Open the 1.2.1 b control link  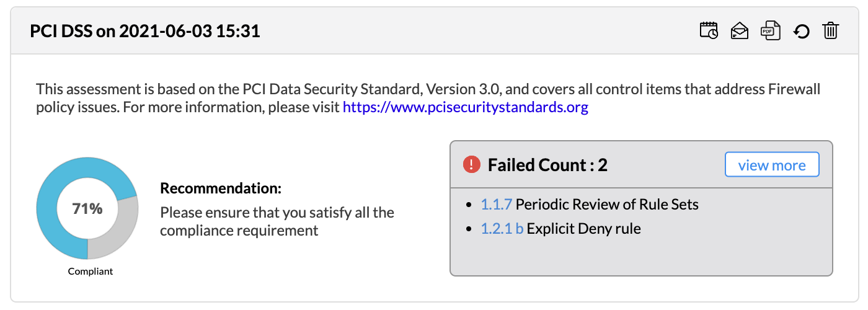[502, 229]
